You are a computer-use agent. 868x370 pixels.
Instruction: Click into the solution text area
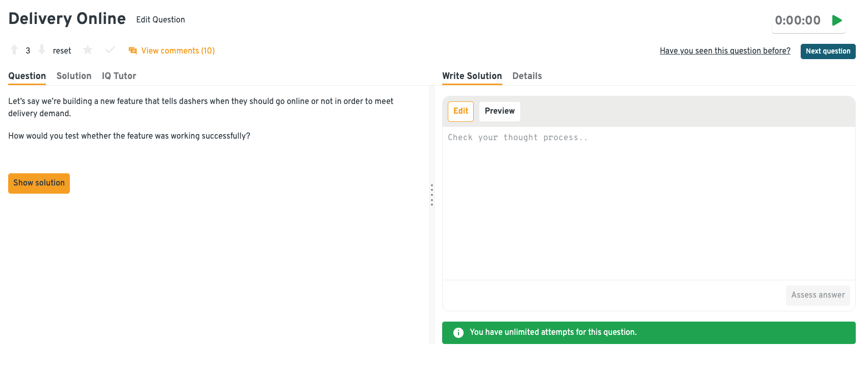point(648,204)
